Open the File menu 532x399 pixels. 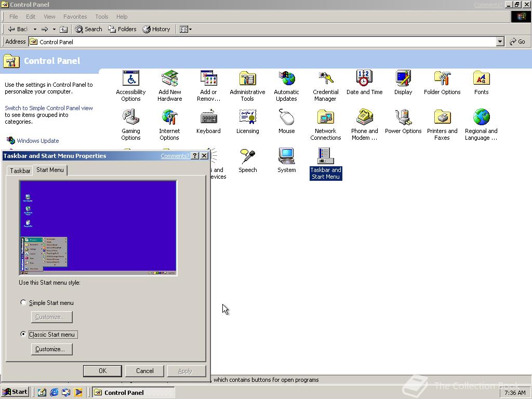(14, 17)
